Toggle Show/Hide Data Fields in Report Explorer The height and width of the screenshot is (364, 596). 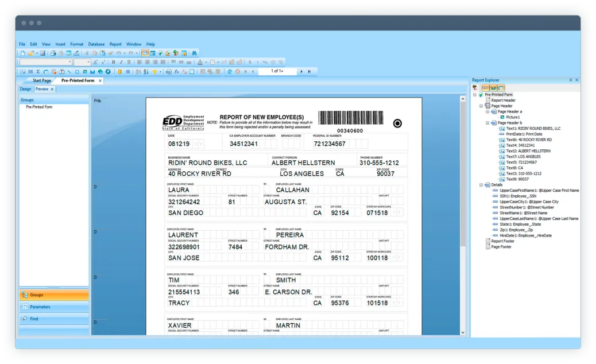pyautogui.click(x=485, y=87)
